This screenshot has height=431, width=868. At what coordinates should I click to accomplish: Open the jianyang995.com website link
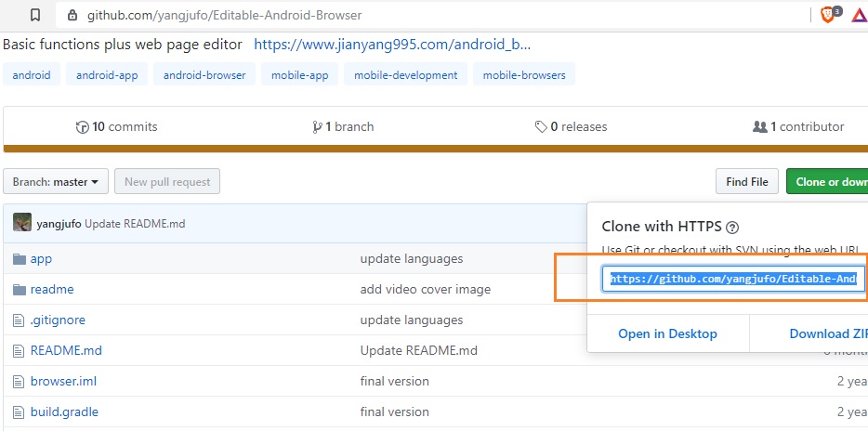tap(392, 45)
